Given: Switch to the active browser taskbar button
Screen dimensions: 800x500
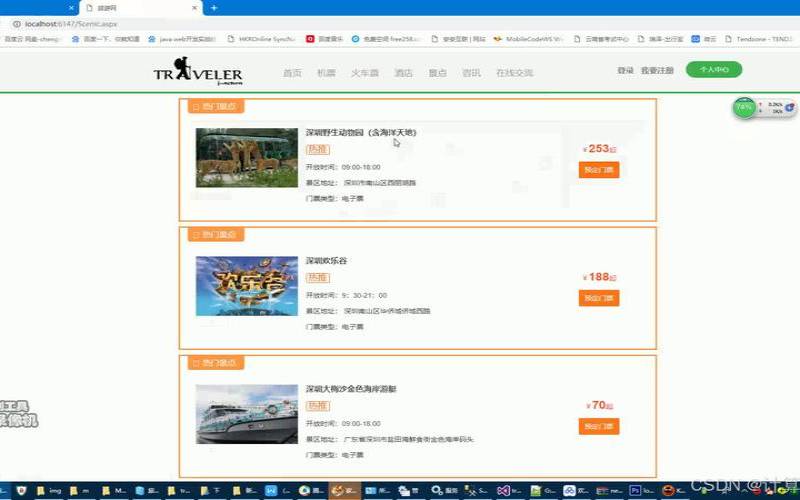Looking at the screenshot, I should [344, 491].
